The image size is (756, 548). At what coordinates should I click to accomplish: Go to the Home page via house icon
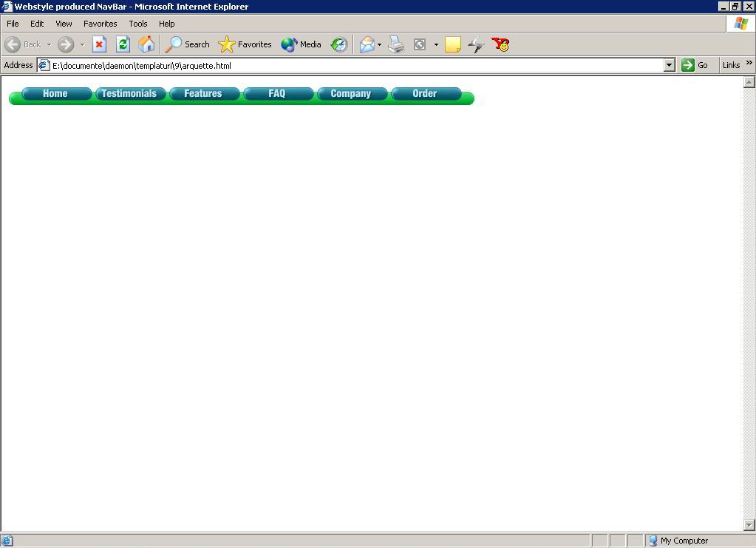tap(146, 44)
